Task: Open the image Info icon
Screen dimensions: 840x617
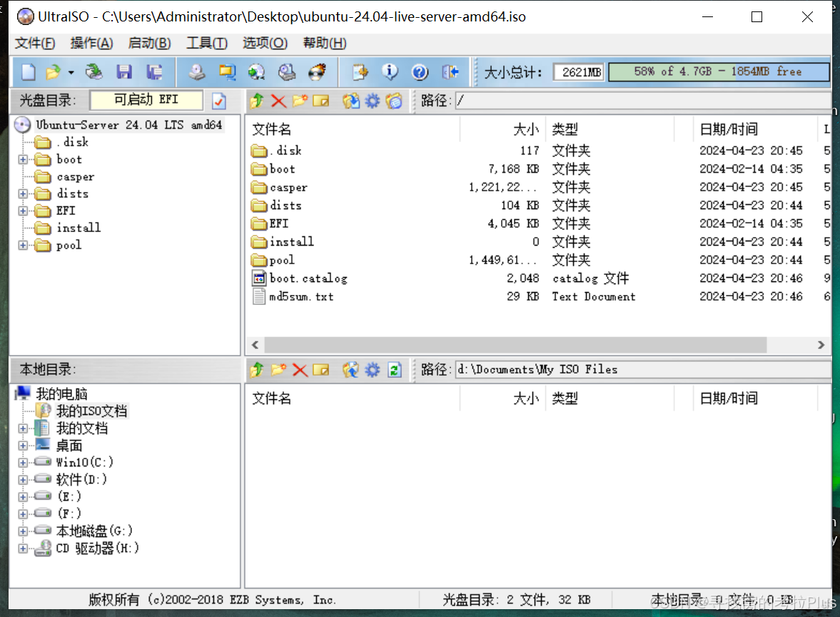Action: point(390,72)
